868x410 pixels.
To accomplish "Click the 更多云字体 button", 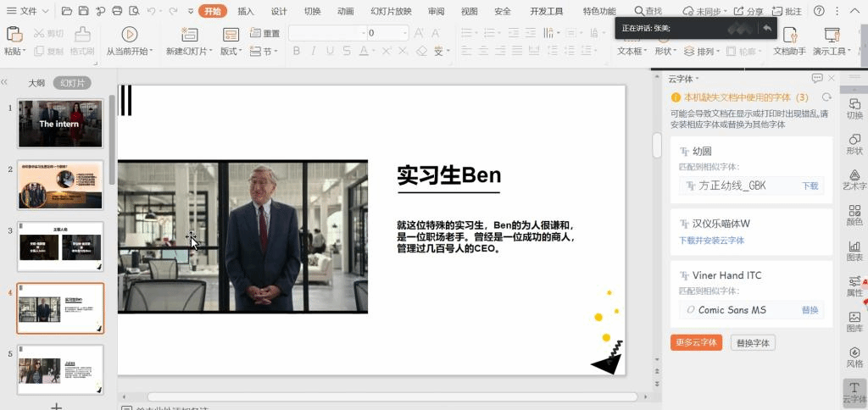I will tap(696, 342).
